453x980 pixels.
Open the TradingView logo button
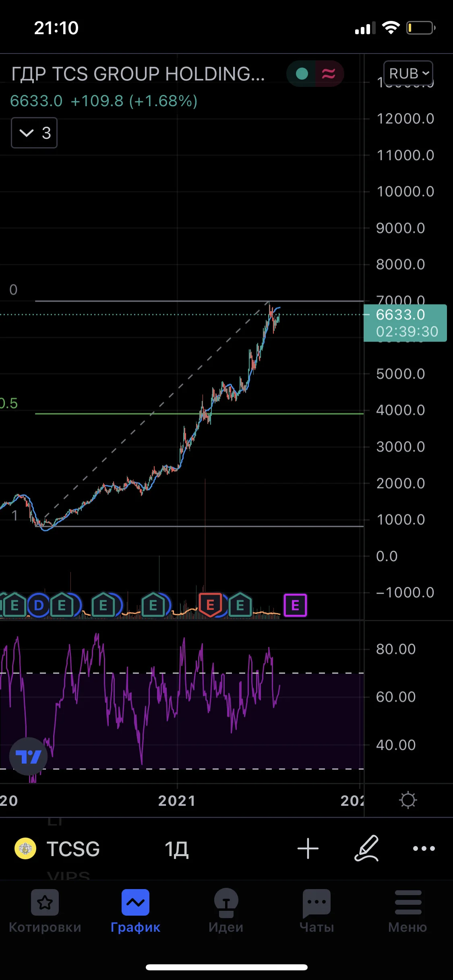[29, 756]
